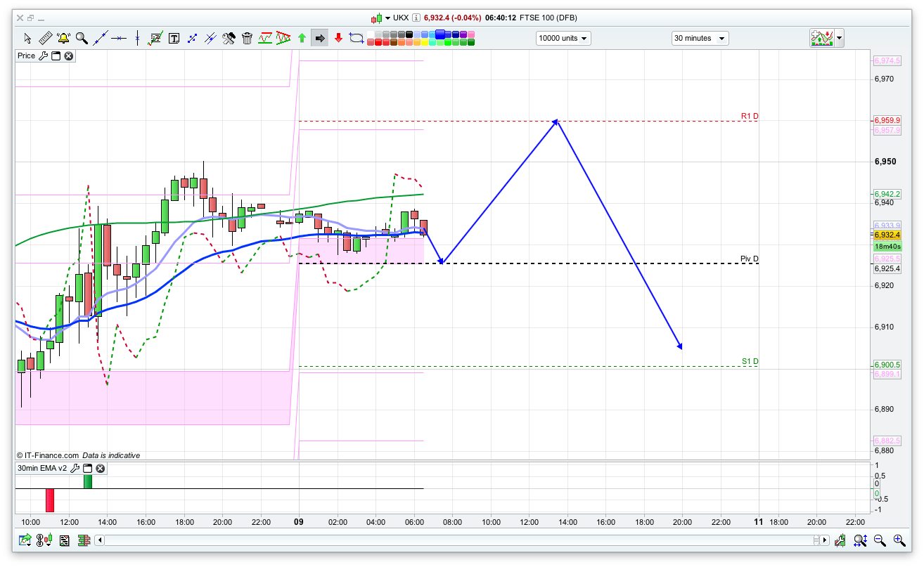The width and height of the screenshot is (924, 567).
Task: Toggle the right arrow drawing tool
Action: point(319,38)
